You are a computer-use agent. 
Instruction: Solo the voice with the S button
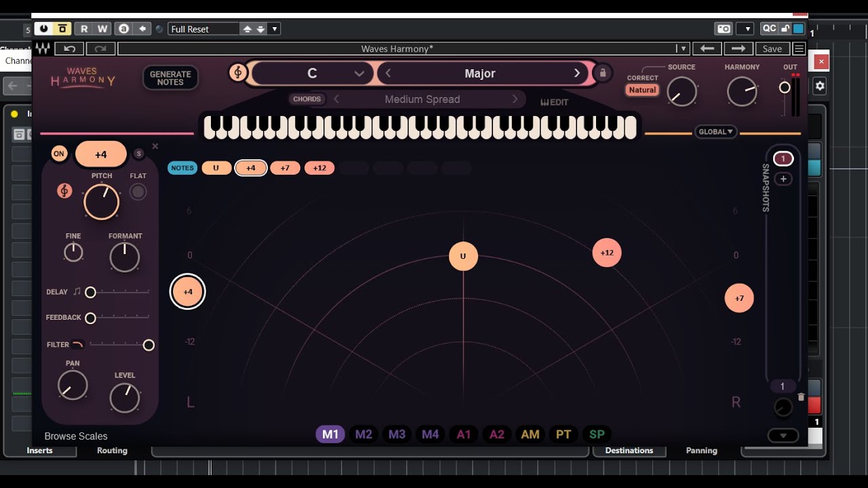click(138, 154)
